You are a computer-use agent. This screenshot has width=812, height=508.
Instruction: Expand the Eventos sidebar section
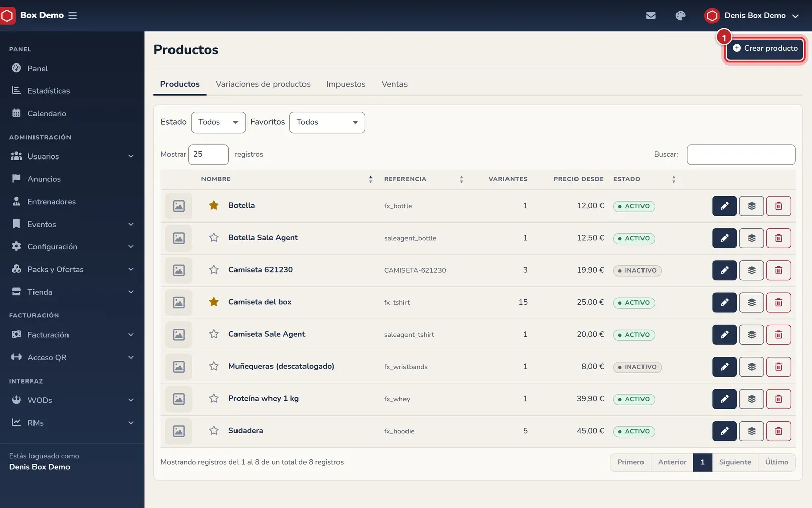pyautogui.click(x=72, y=224)
